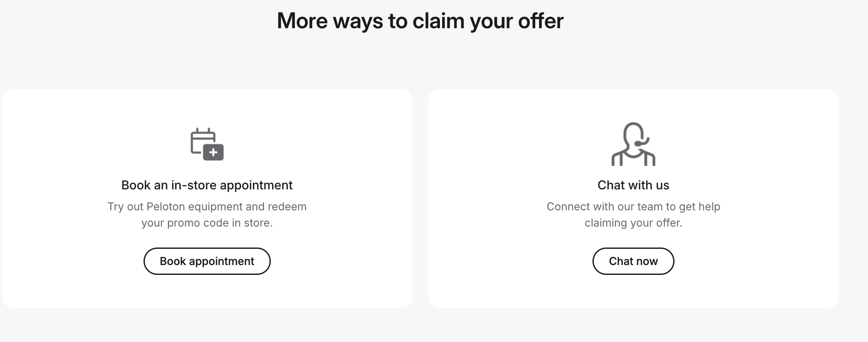Click the word 'in-store' in the card heading
Image resolution: width=868 pixels, height=342 pixels.
click(194, 185)
